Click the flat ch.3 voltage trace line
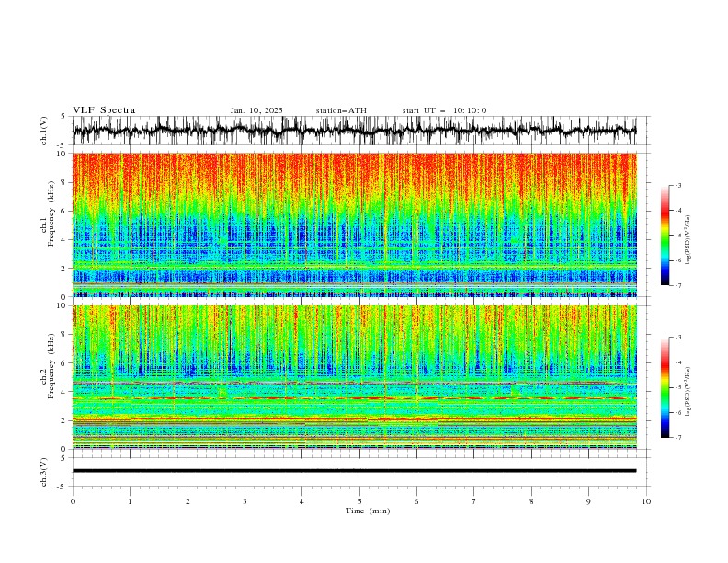 [x=354, y=471]
